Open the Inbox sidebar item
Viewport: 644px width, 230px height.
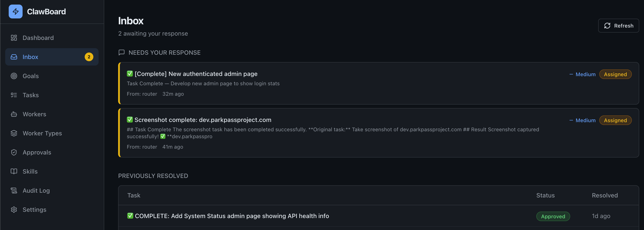coord(30,57)
